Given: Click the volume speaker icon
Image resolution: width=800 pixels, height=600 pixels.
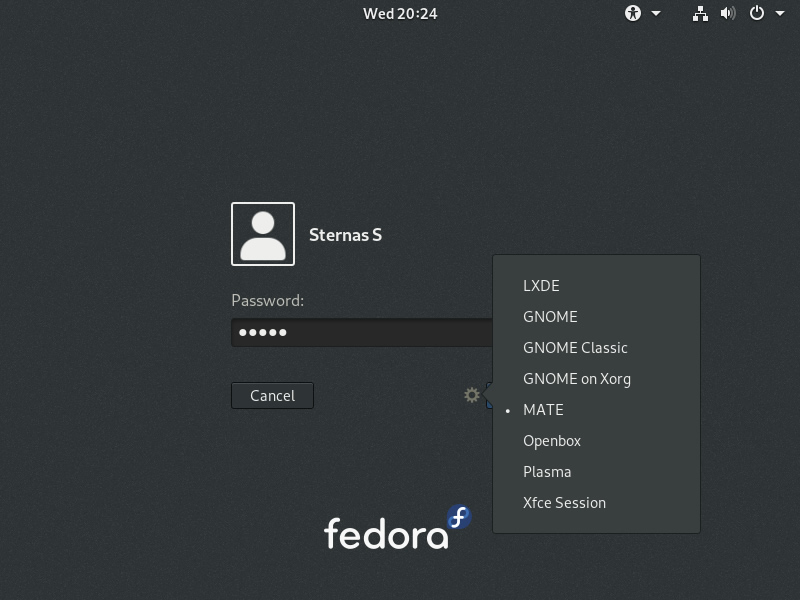Looking at the screenshot, I should pos(728,13).
